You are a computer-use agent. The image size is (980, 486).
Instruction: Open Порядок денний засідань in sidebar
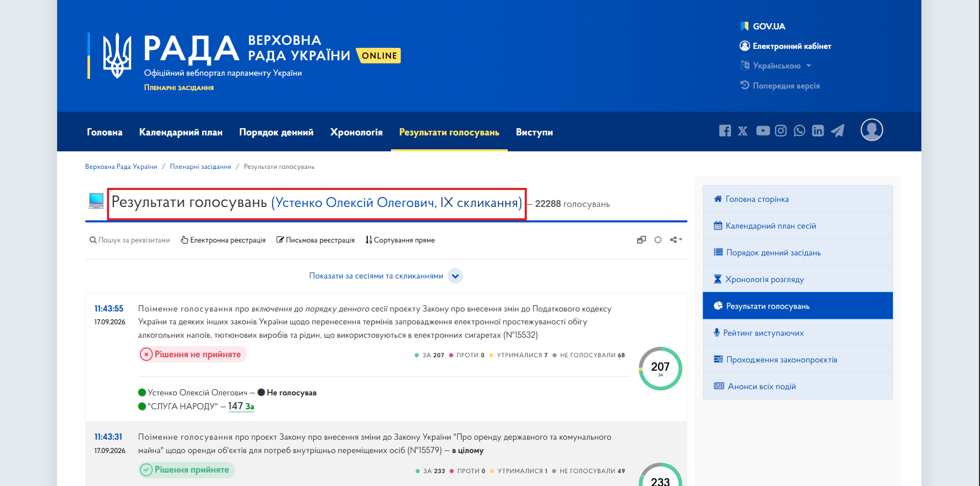click(798, 252)
